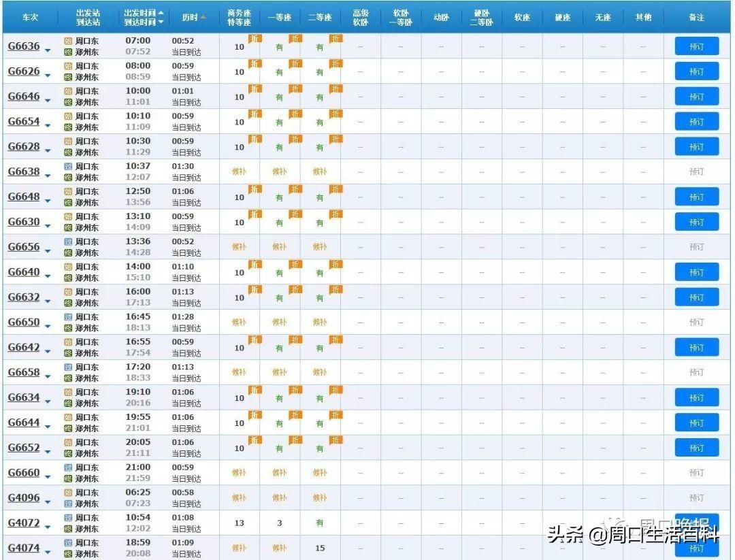Image resolution: width=735 pixels, height=560 pixels.
Task: Click discount 折 tag on G6630 一等座
Action: coord(295,215)
